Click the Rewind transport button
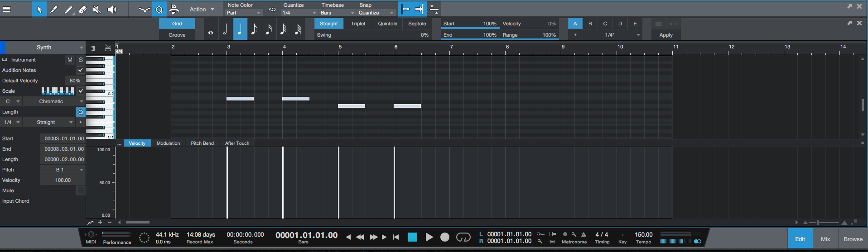Image resolution: width=868 pixels, height=252 pixels. [360, 237]
